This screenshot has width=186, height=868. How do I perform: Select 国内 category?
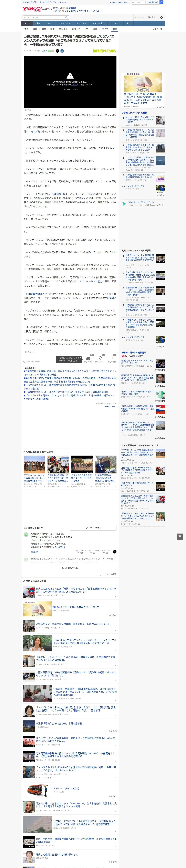click(35, 29)
